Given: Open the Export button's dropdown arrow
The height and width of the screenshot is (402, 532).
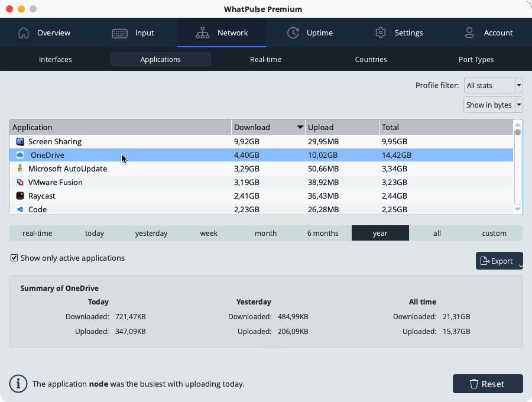Looking at the screenshot, I should 520,266.
